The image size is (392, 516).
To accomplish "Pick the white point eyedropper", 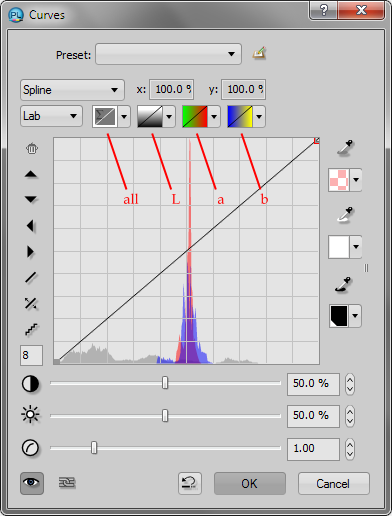I will pos(345,214).
